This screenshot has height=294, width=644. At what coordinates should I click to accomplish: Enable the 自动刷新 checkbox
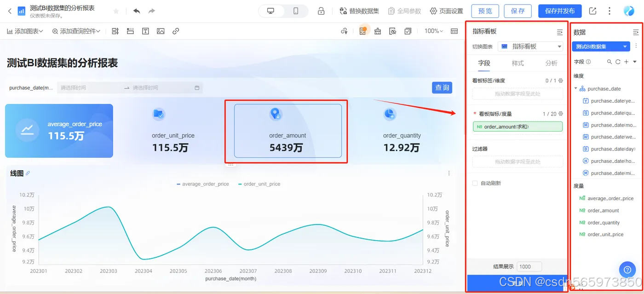(475, 183)
